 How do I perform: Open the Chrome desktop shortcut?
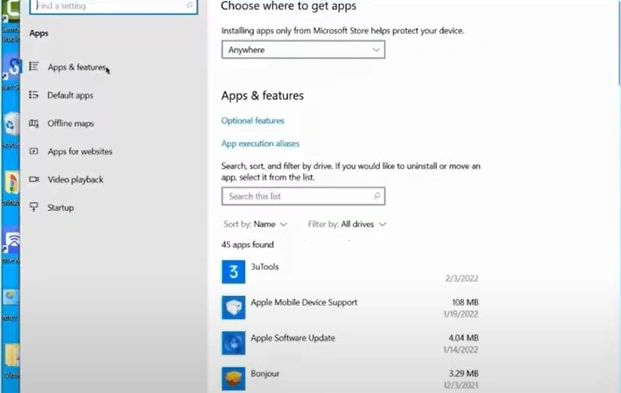click(11, 183)
